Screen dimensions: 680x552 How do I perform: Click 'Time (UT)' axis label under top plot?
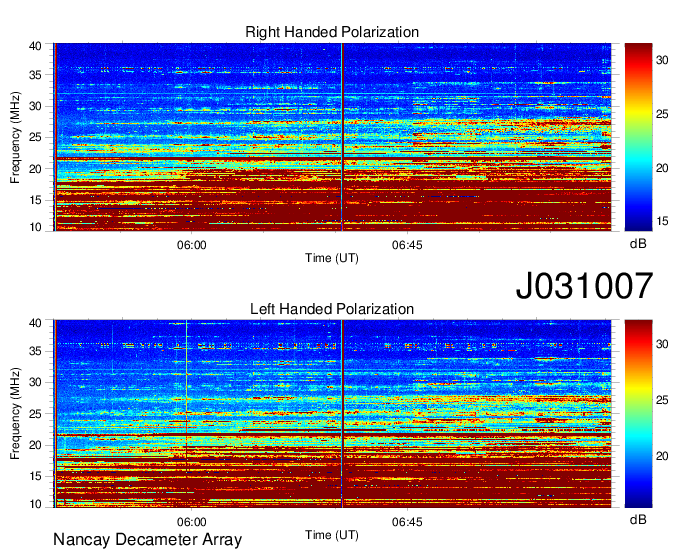coord(332,258)
